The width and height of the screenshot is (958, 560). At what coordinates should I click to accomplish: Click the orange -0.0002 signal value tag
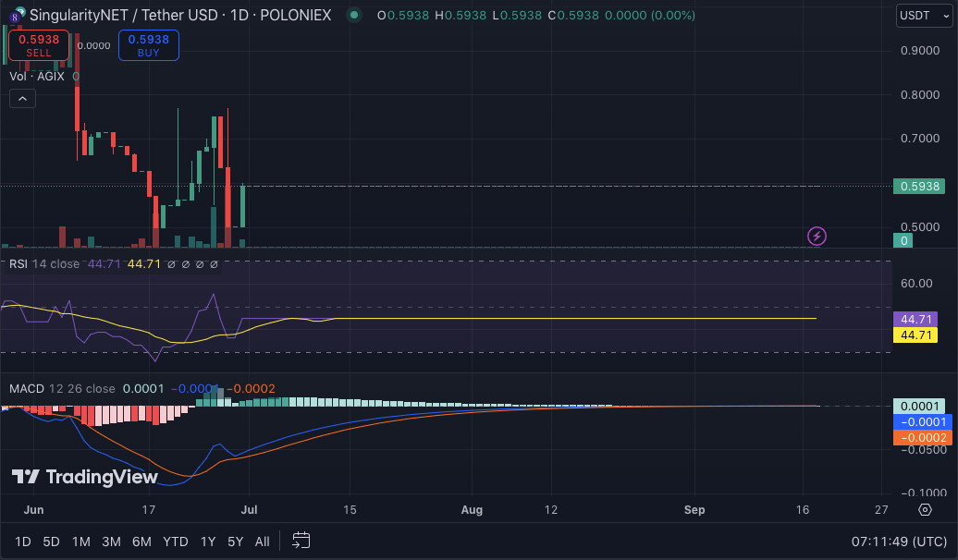[x=923, y=437]
